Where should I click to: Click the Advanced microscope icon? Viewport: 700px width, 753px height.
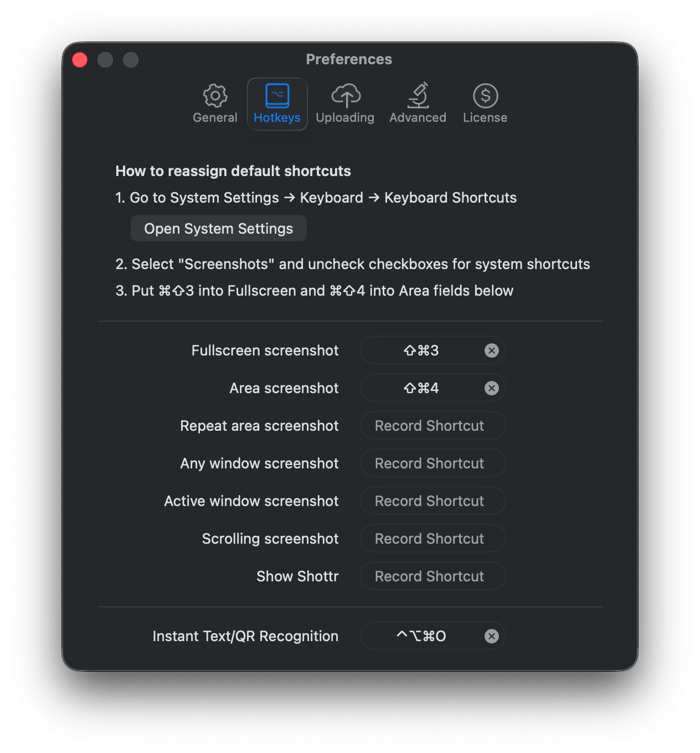pyautogui.click(x=418, y=96)
